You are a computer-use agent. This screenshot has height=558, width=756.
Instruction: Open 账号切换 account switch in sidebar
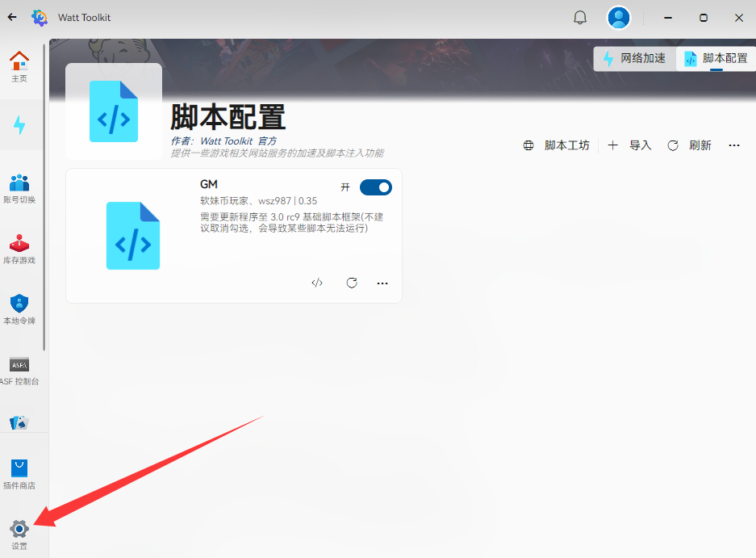point(19,189)
